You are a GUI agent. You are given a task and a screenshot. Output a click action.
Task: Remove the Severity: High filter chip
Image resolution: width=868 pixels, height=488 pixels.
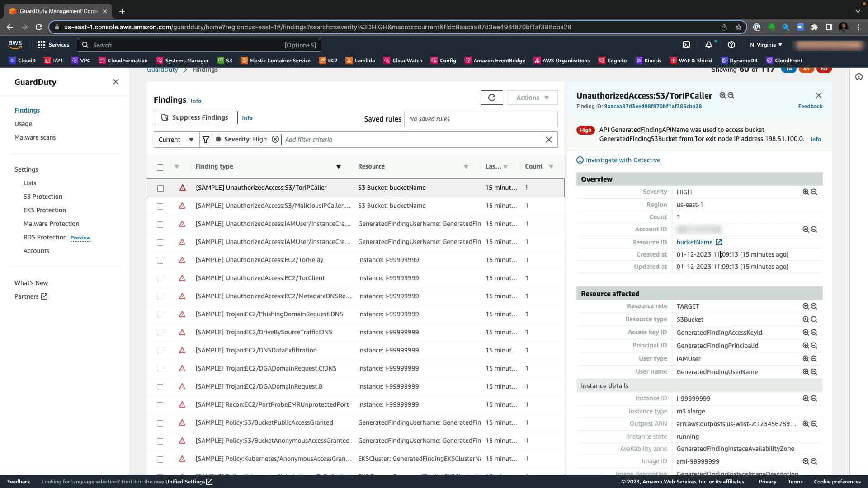click(275, 139)
